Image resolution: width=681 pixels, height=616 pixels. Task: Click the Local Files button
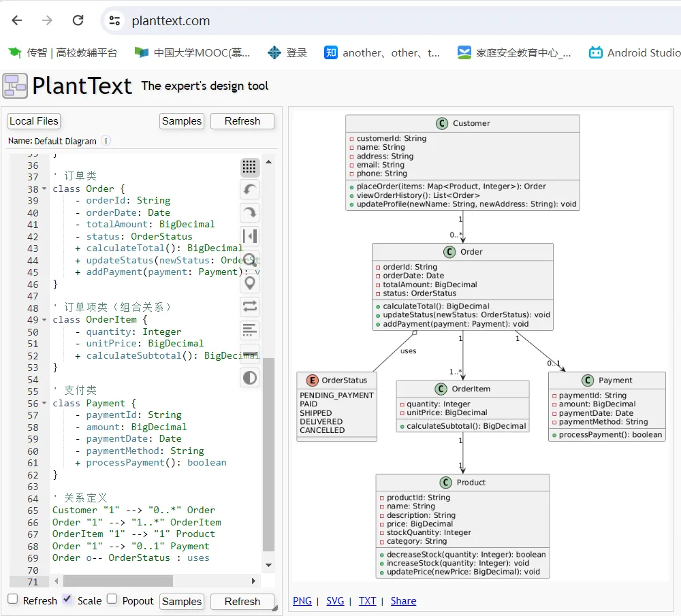pos(34,121)
